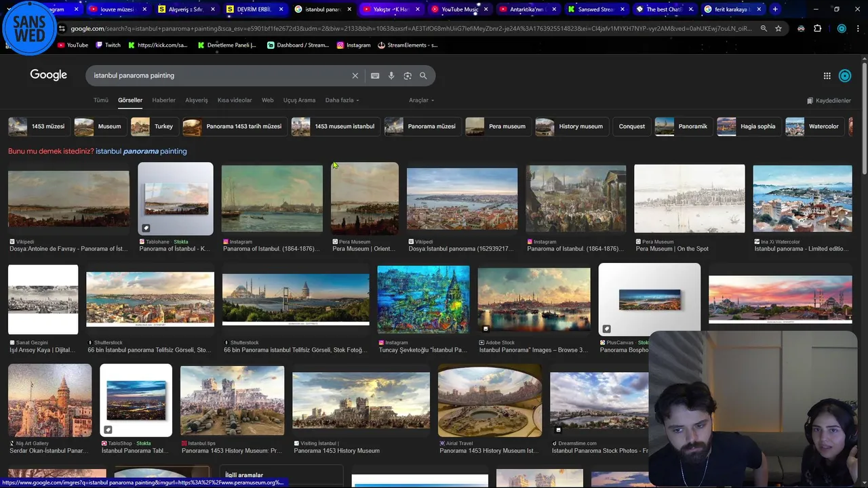Bookmark this page with the star icon
868x488 pixels.
[778, 28]
